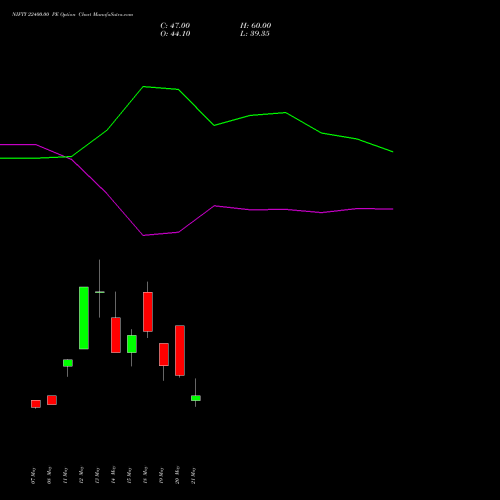This screenshot has width=500, height=500.
Task: Click the peak of the green indicator line
Action: coord(144,87)
